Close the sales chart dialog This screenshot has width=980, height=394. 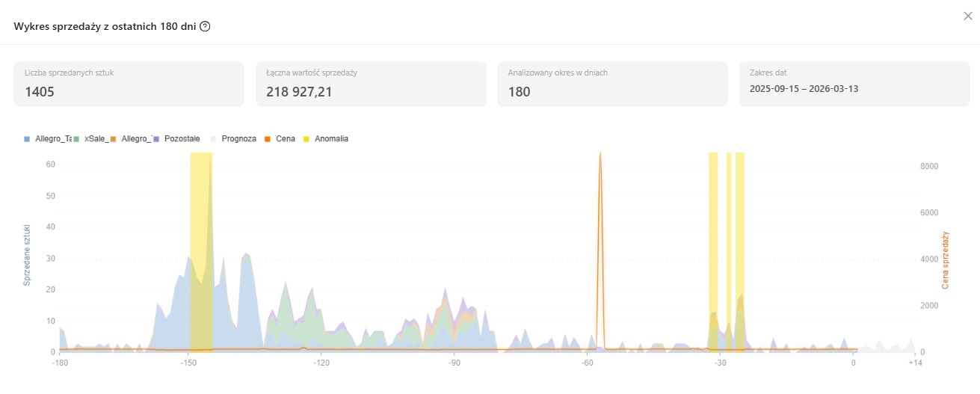968,16
